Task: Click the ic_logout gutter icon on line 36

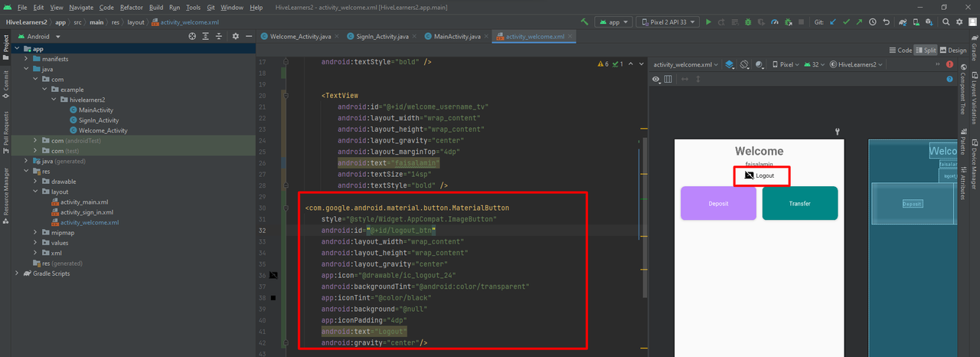Action: [x=273, y=274]
